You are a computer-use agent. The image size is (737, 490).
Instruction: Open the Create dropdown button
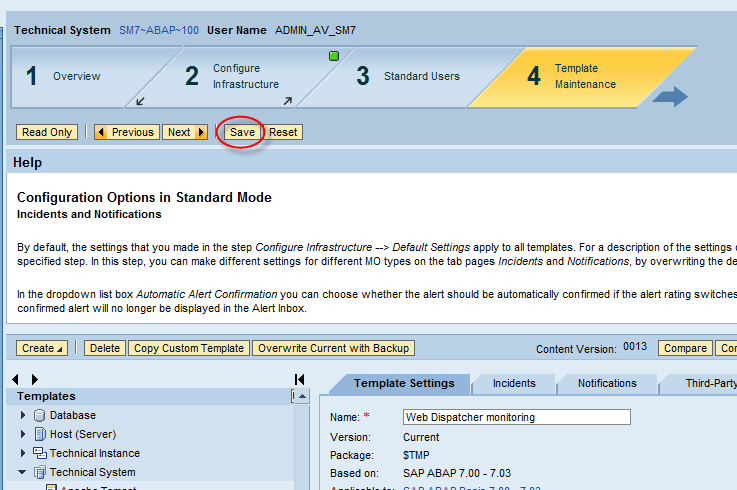(42, 348)
